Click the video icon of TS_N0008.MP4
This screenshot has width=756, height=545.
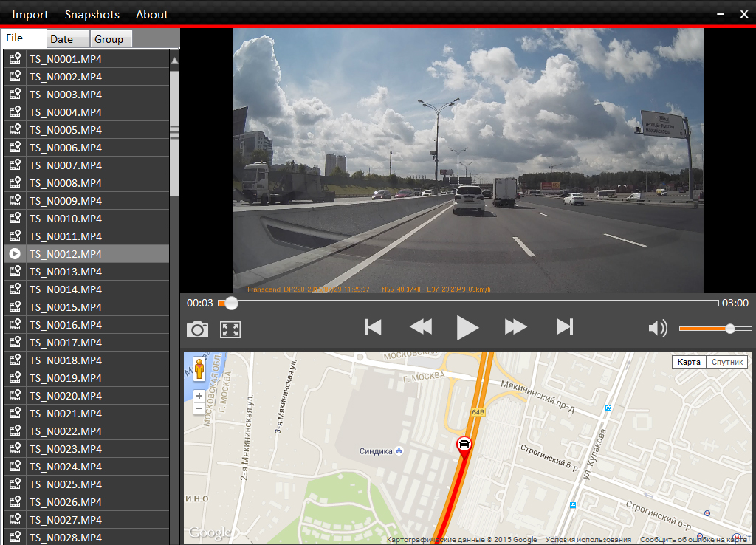[15, 183]
